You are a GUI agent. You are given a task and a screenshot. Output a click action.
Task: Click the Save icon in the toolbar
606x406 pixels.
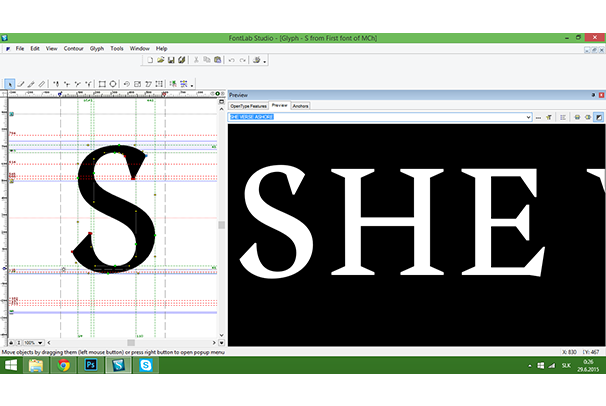[x=171, y=61]
